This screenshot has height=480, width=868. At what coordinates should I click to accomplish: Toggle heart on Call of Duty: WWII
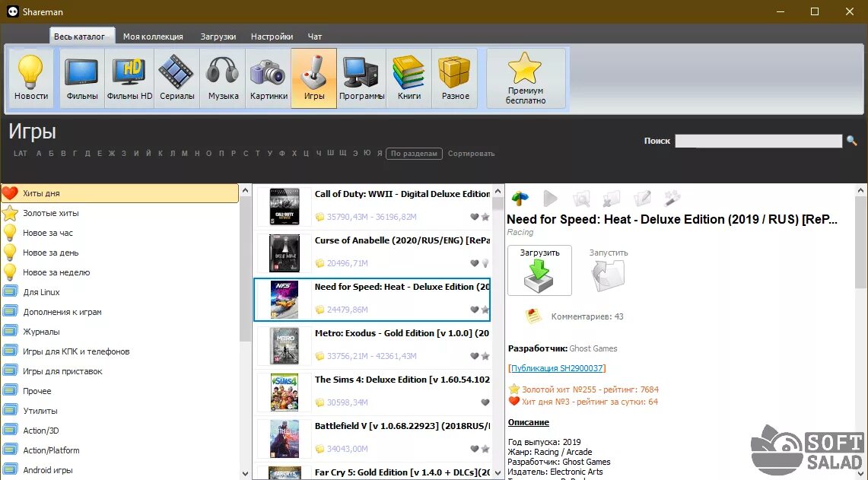click(475, 217)
